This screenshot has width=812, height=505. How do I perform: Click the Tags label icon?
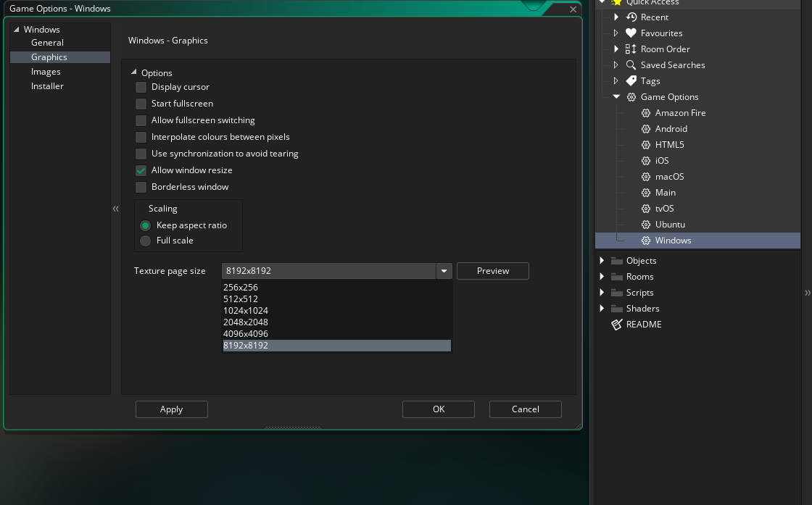(631, 80)
